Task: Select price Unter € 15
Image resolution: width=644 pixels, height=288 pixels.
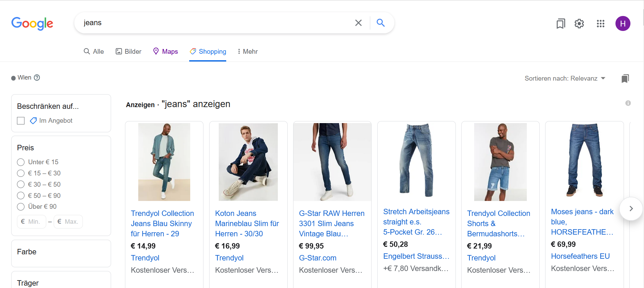Action: click(21, 162)
